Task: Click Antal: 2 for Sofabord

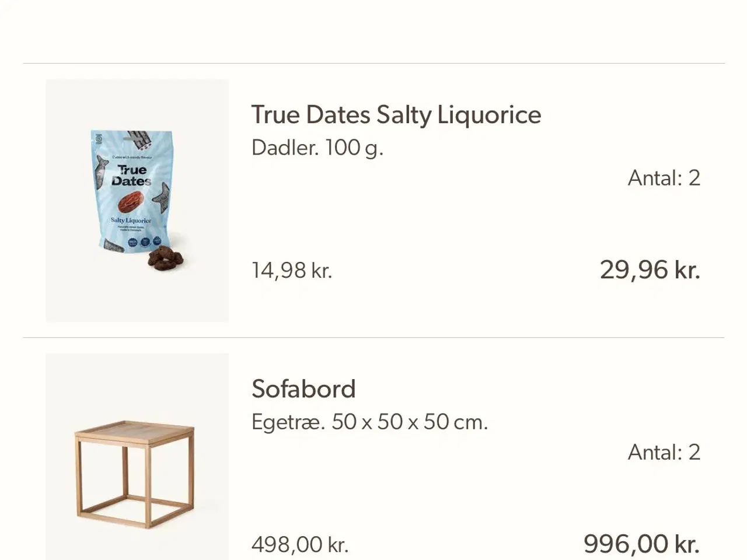Action: [x=664, y=452]
